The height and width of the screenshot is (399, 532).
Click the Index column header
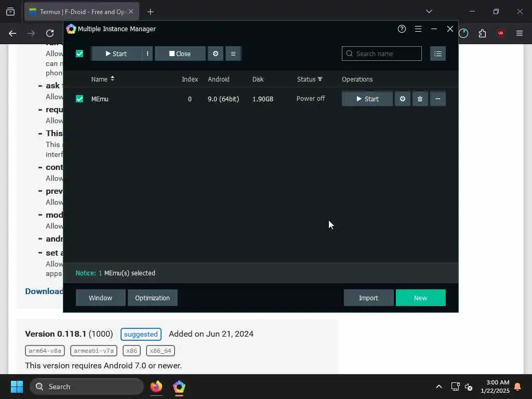pyautogui.click(x=190, y=79)
